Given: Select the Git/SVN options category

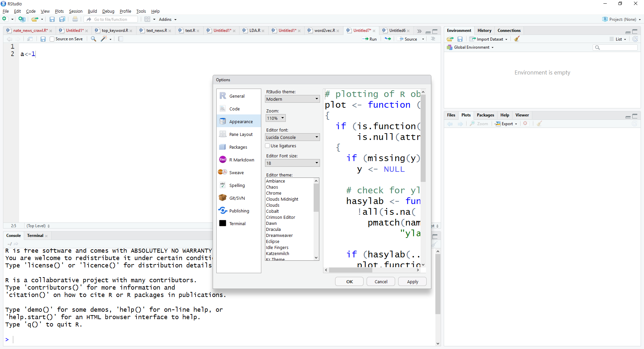Looking at the screenshot, I should pyautogui.click(x=238, y=198).
